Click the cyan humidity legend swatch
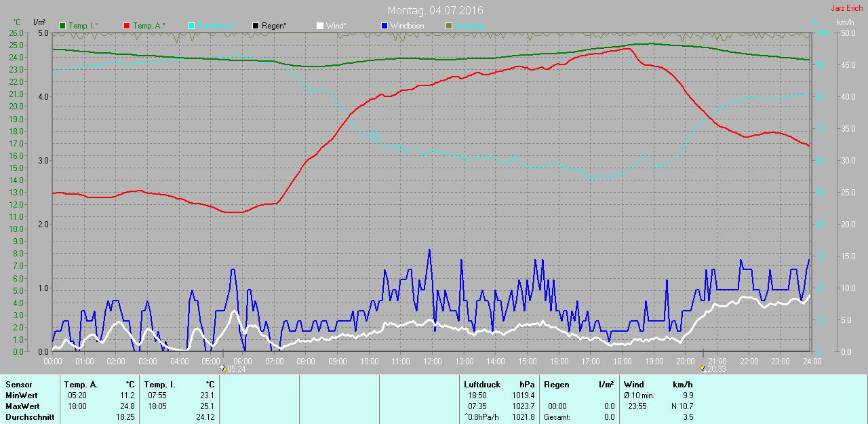The height and width of the screenshot is (424, 868). [x=191, y=25]
